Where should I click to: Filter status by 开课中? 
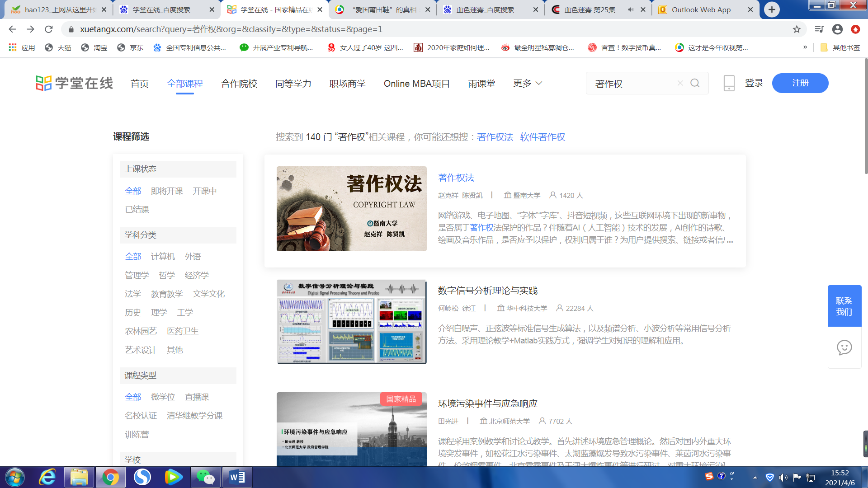(205, 191)
